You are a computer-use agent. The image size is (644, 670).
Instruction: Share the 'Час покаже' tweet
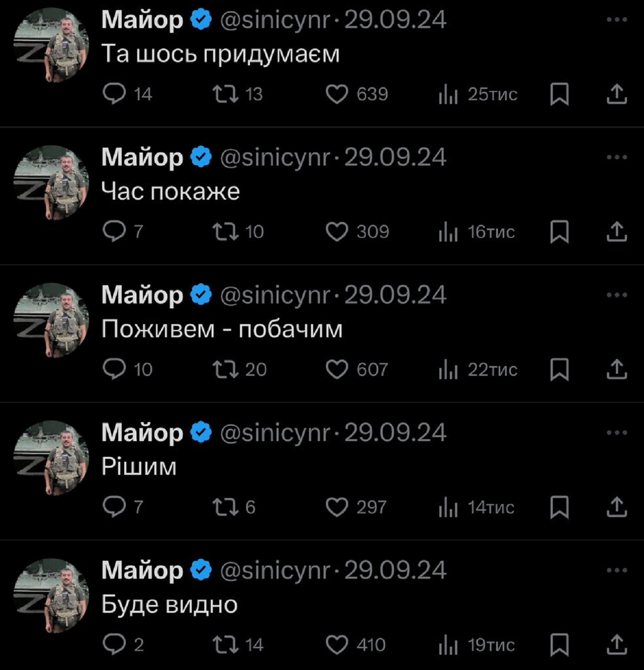pyautogui.click(x=616, y=231)
